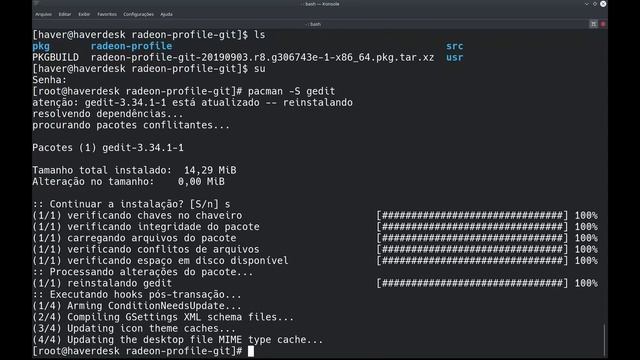The image size is (640, 360).
Task: Click 'verificando conflitos de arquivos' line
Action: click(x=146, y=249)
